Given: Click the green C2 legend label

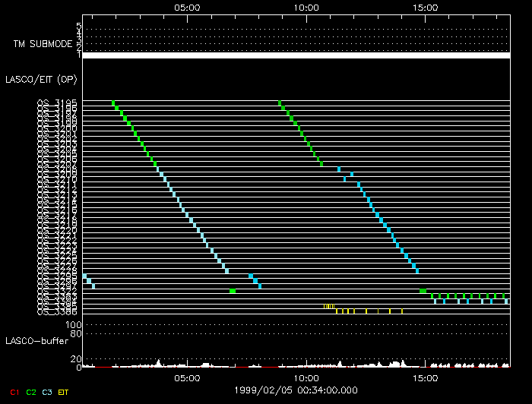Looking at the screenshot, I should point(31,392).
